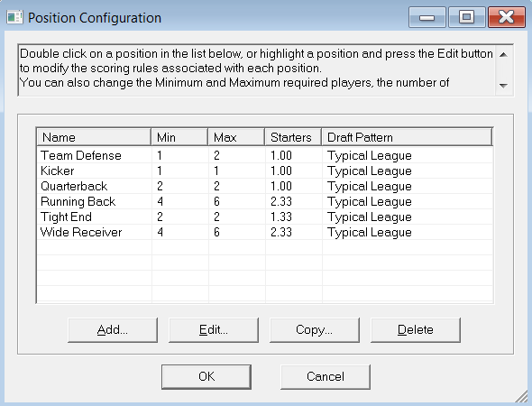Click the Position Configuration window icon
532x406 pixels.
point(14,17)
